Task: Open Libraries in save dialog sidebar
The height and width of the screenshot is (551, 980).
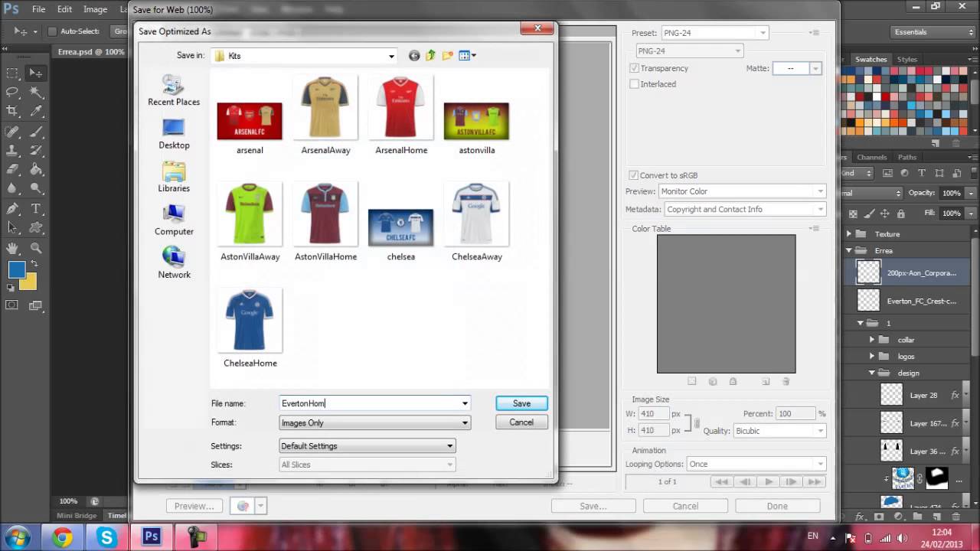Action: (174, 177)
